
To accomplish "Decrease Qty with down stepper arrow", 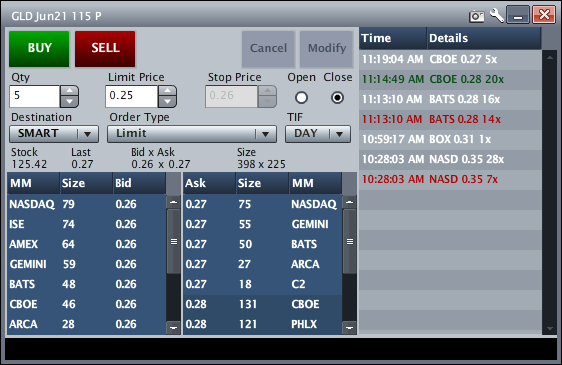I will [x=70, y=102].
